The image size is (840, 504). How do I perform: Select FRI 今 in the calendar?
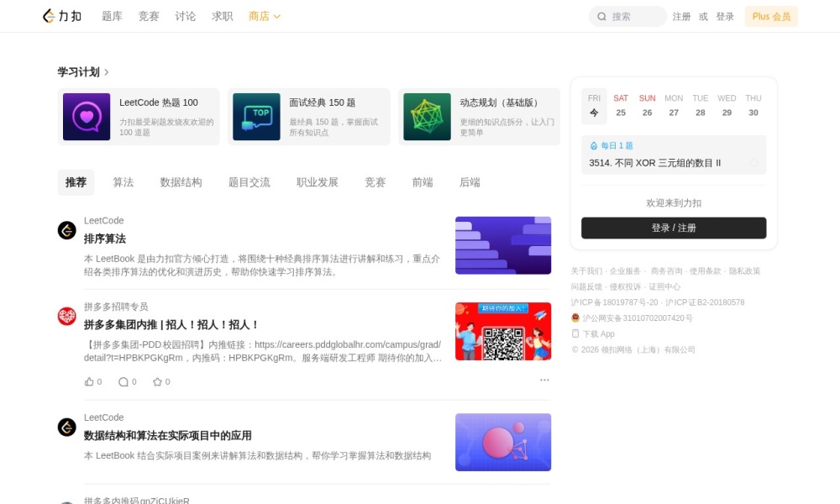point(594,106)
